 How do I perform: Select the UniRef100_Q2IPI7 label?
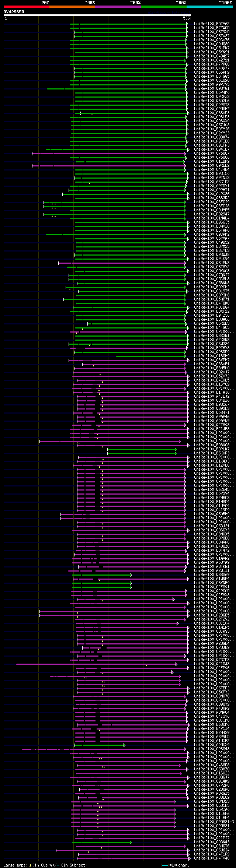212,838
